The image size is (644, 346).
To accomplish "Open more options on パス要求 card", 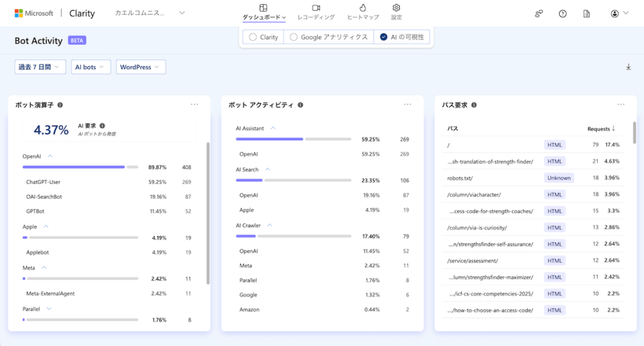I will (x=621, y=104).
